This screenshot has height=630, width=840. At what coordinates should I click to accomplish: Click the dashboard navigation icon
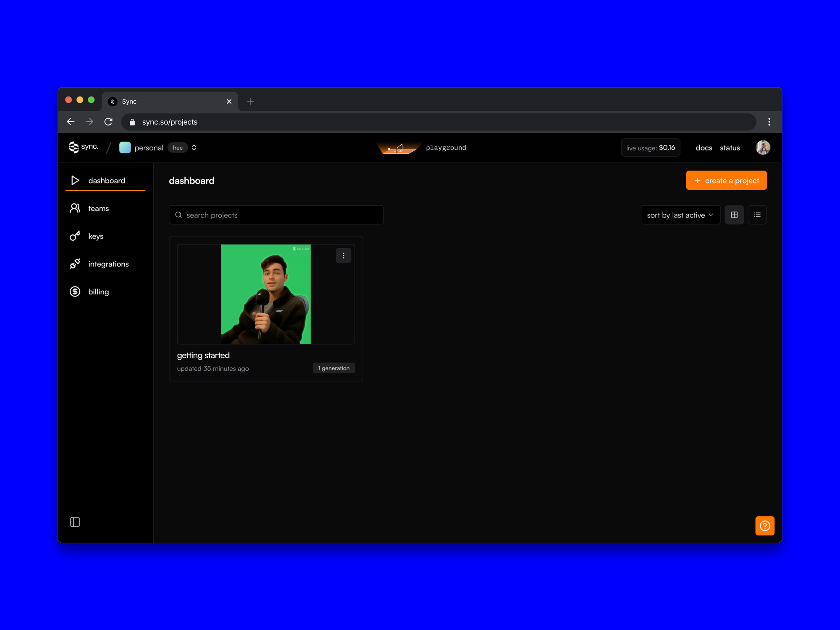click(75, 180)
